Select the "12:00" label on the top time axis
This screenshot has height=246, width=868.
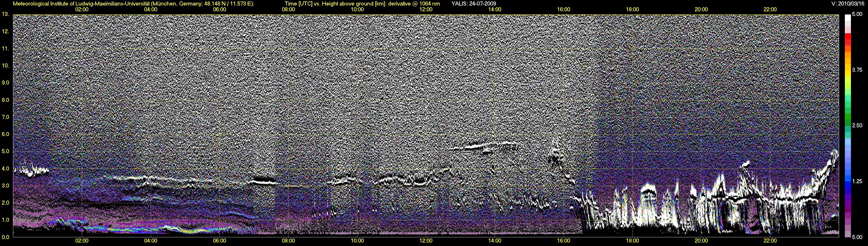(x=426, y=10)
